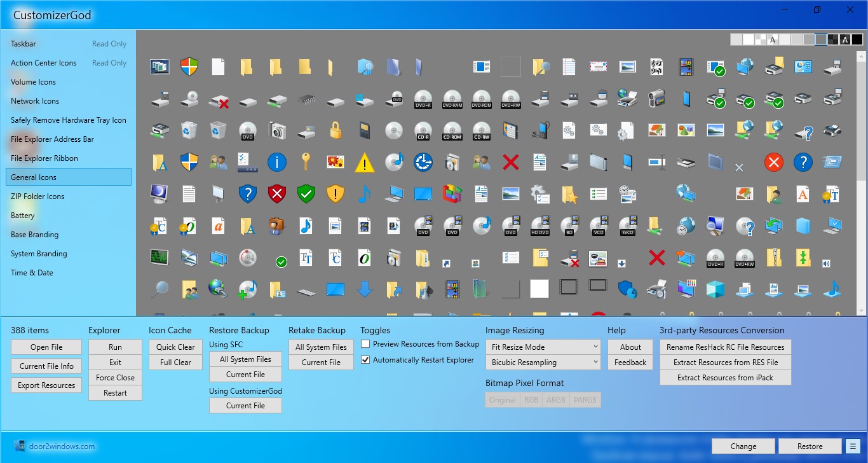Click the Restore button
The image size is (868, 463).
click(810, 446)
